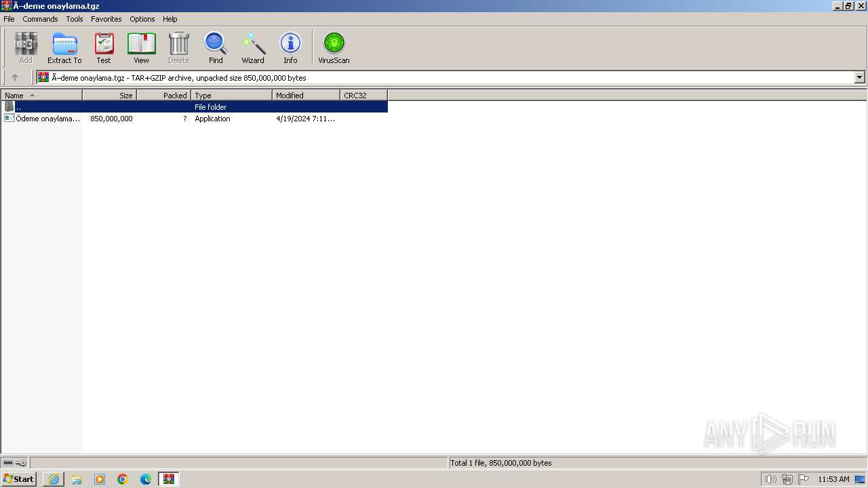Open the Find search tool
This screenshot has width=868, height=488.
pyautogui.click(x=216, y=47)
